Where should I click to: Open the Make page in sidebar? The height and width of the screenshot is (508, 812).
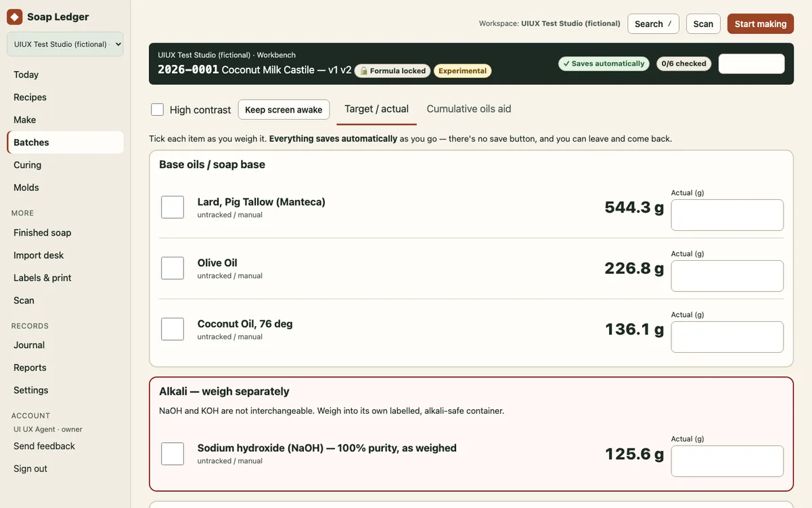click(65, 120)
